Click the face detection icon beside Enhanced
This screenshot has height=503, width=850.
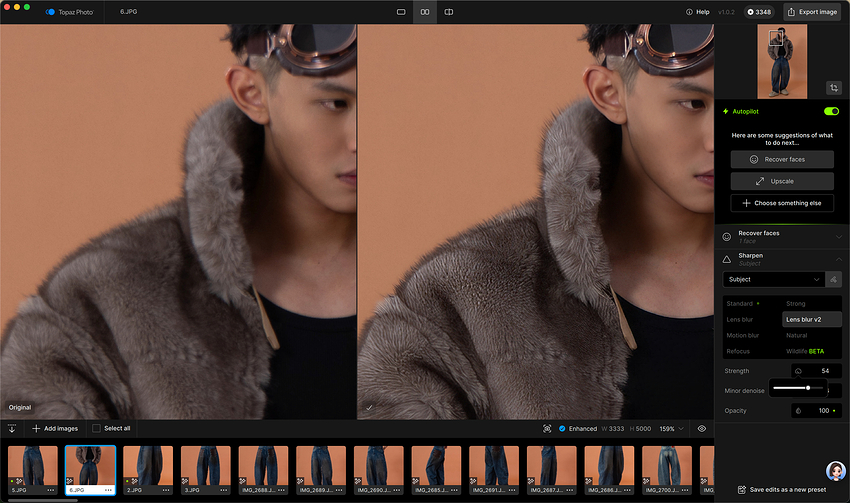point(547,428)
